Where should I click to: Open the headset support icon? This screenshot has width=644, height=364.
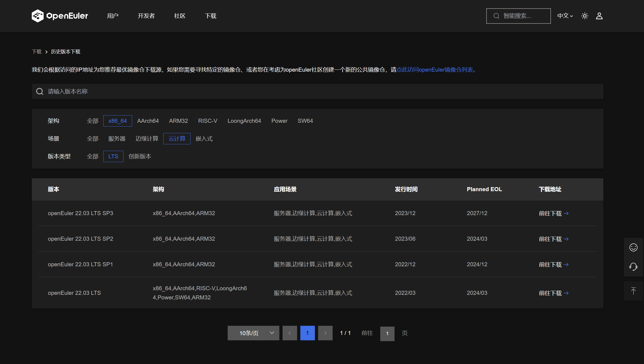633,267
